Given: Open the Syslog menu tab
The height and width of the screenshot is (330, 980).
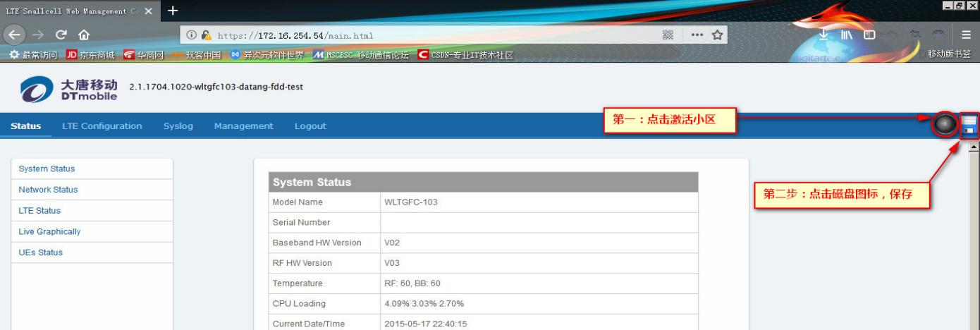Looking at the screenshot, I should [178, 126].
